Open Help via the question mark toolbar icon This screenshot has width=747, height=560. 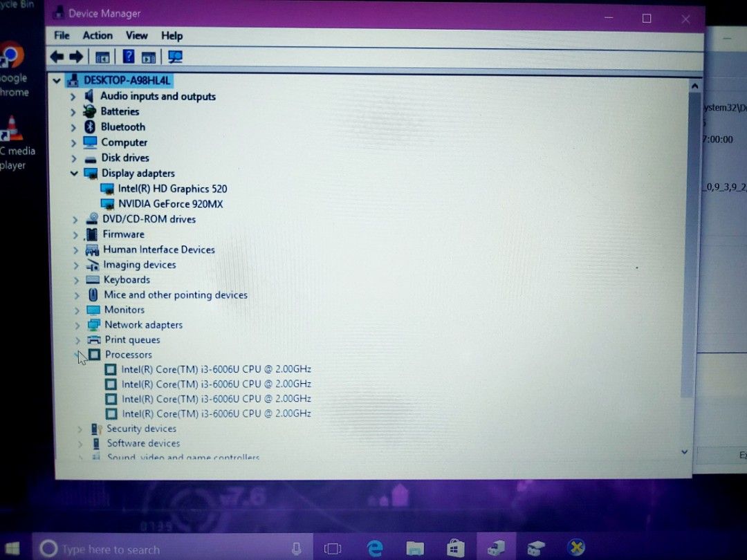(x=129, y=56)
